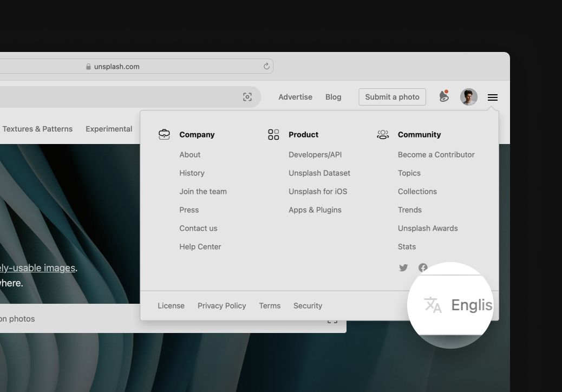Click the Advertise link
The image size is (562, 392).
(x=295, y=97)
